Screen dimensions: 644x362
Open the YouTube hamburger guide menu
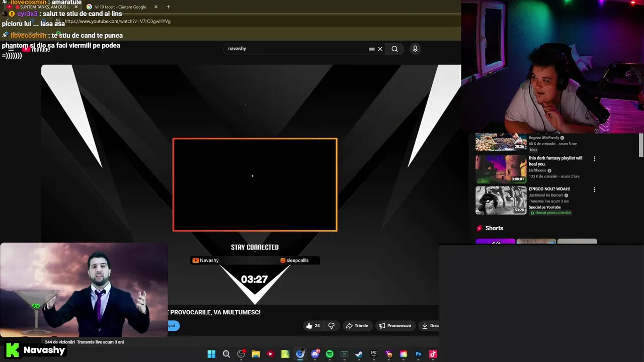[x=11, y=49]
